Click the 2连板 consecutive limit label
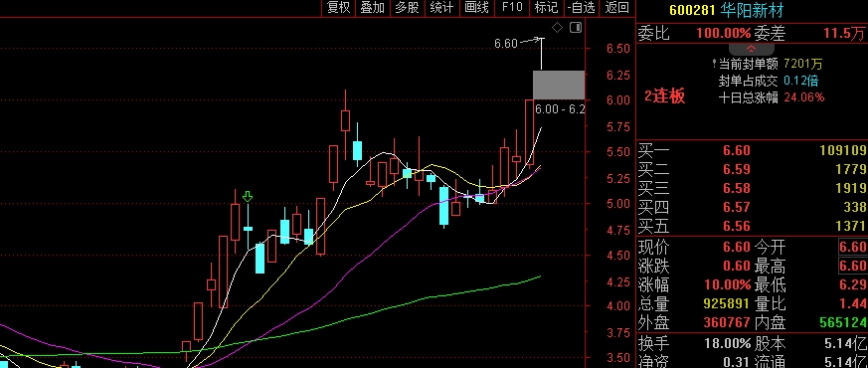Viewport: 868px width, 368px height. [664, 96]
